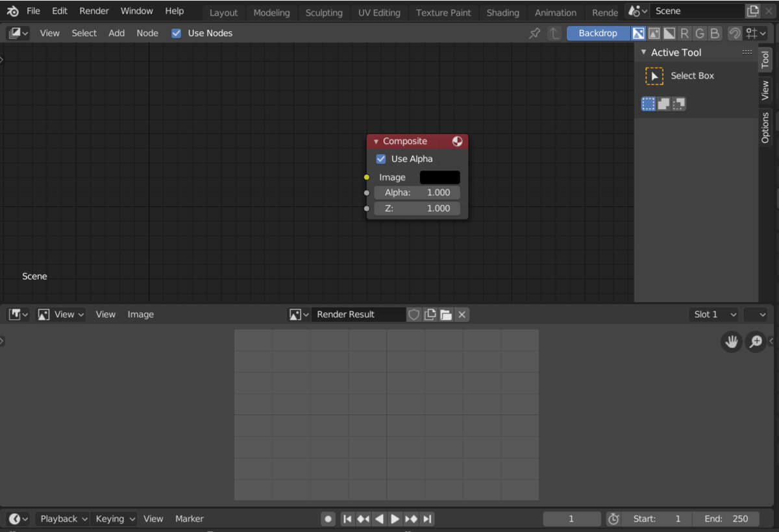Click the Composite node output icon
This screenshot has height=532, width=779.
pyautogui.click(x=457, y=141)
